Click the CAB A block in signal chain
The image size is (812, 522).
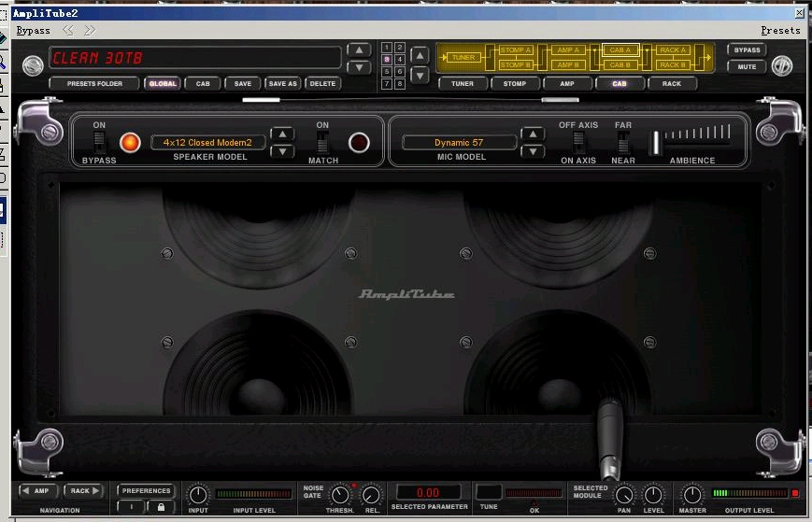point(620,50)
